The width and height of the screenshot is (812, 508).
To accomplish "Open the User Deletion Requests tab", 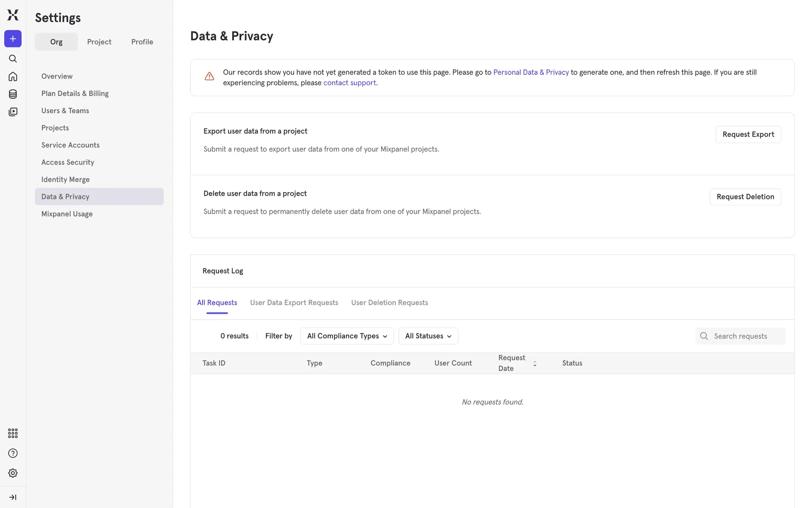I will 389,303.
